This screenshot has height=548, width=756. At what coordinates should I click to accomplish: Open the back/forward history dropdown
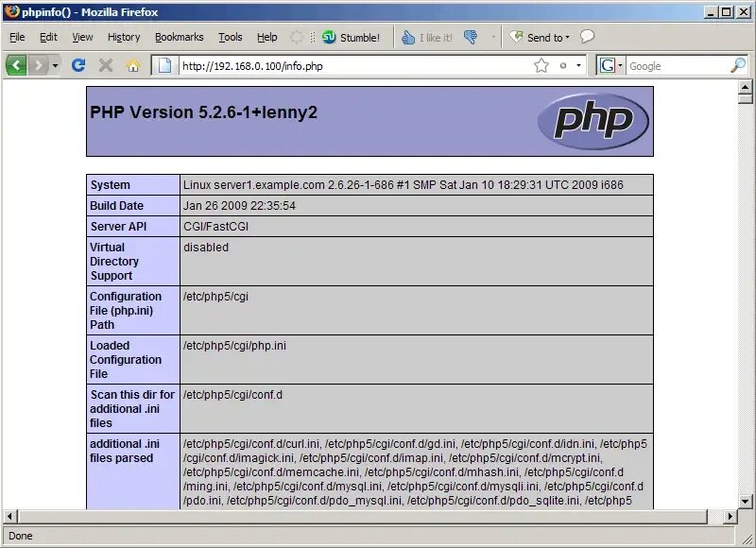point(55,65)
